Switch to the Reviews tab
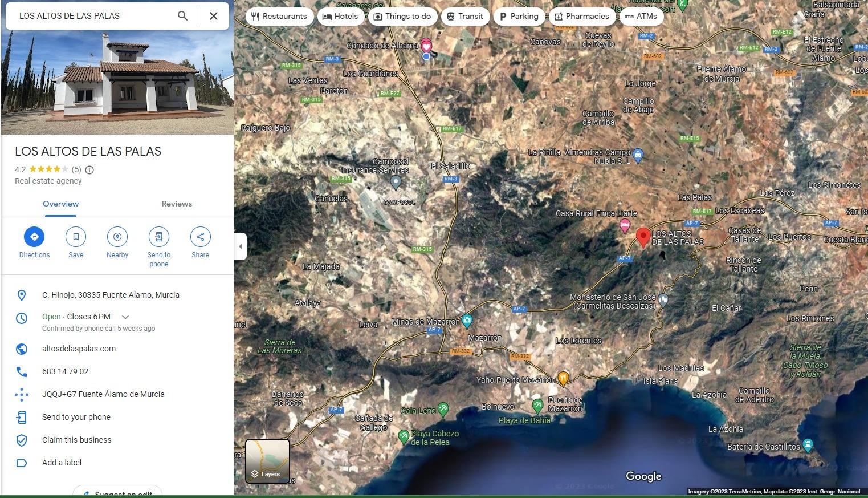Image resolution: width=868 pixels, height=498 pixels. coord(177,204)
